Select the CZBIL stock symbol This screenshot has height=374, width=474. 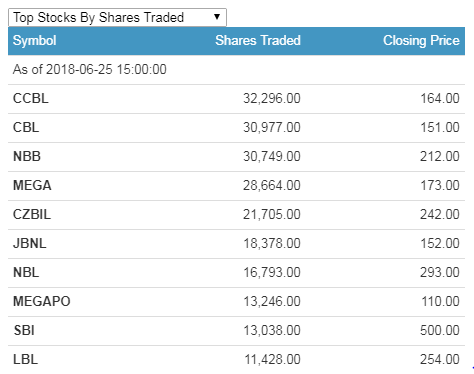coord(32,214)
